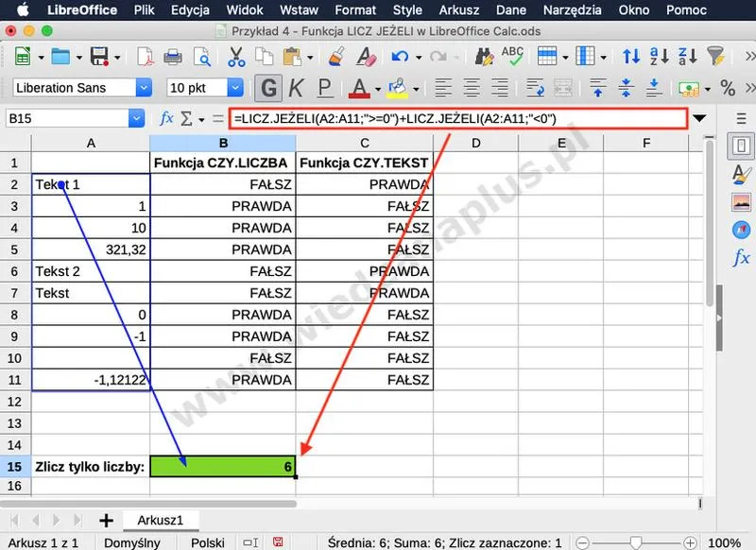Click the Spelling check ABC icon
The height and width of the screenshot is (550, 756).
[512, 56]
